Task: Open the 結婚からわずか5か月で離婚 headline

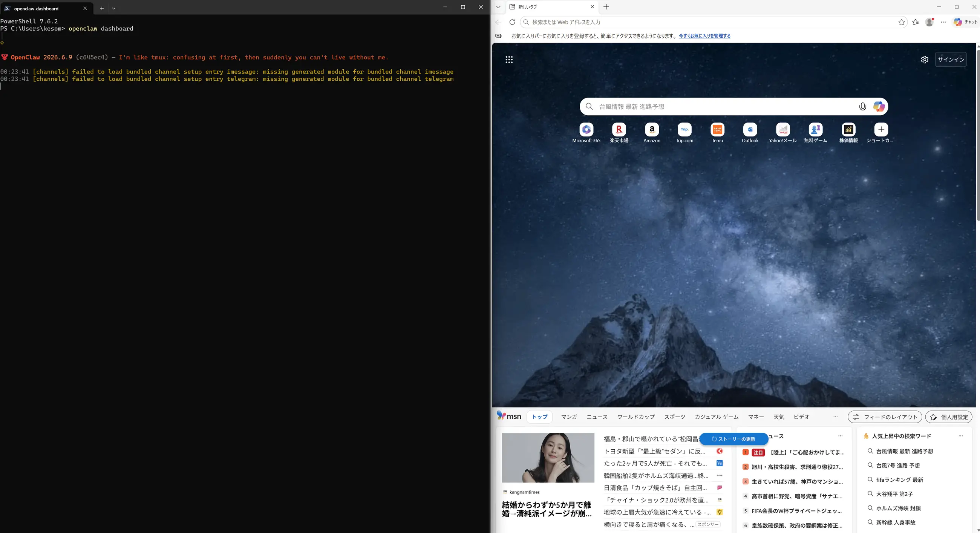Action: tap(546, 509)
